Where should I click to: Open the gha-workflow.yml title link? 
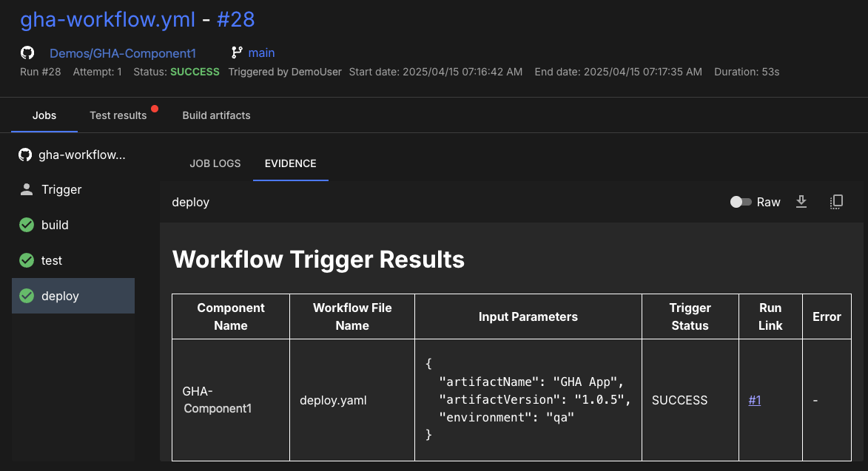(108, 19)
